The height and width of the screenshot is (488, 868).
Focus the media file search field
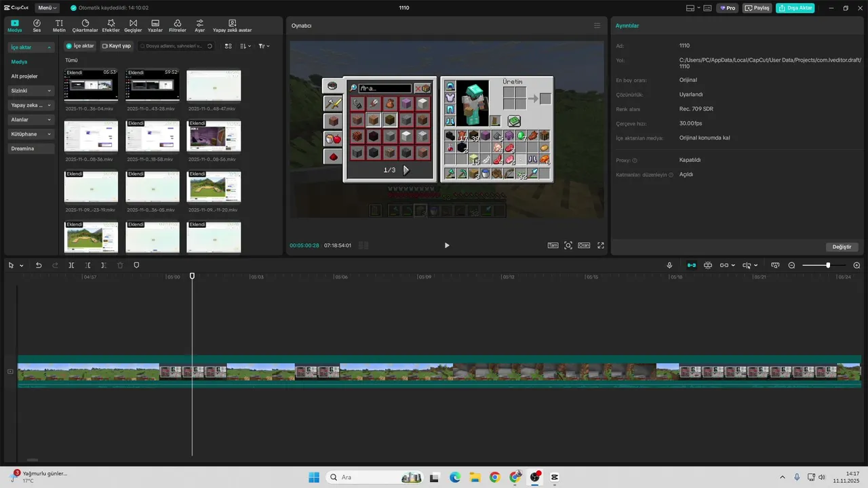(x=176, y=46)
